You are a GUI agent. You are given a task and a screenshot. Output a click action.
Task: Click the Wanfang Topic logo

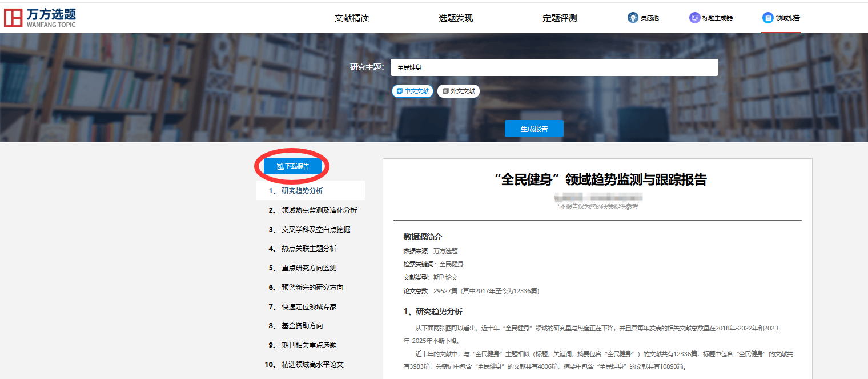coord(40,18)
